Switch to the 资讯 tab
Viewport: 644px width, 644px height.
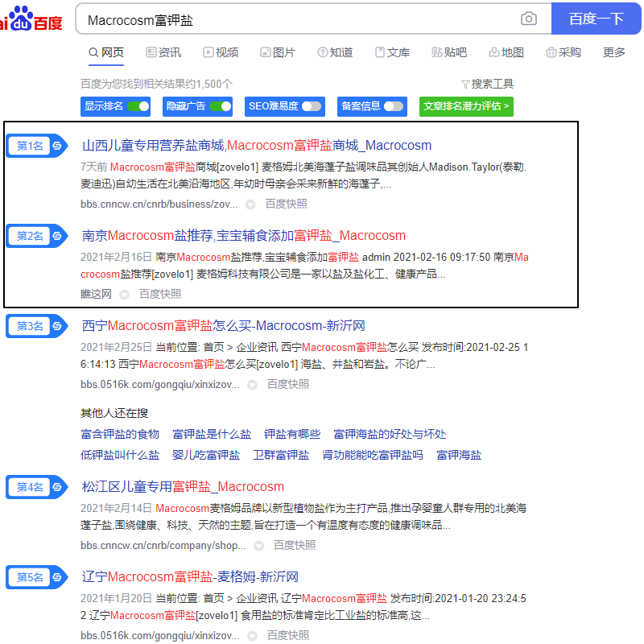[x=163, y=52]
